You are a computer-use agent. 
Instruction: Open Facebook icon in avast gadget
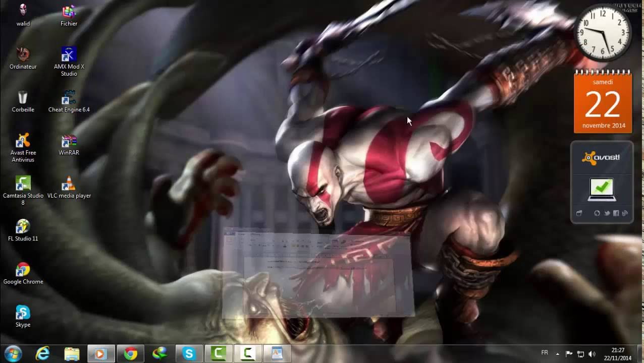click(616, 213)
